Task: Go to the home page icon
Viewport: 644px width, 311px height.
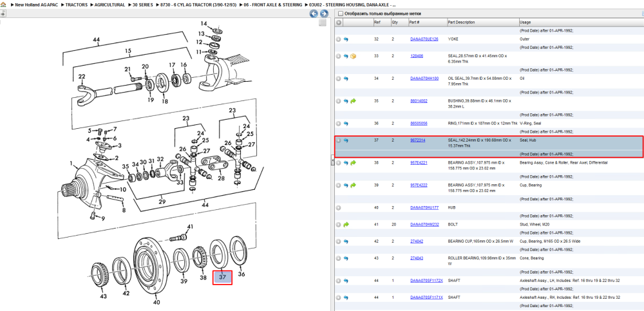Action: [3, 5]
